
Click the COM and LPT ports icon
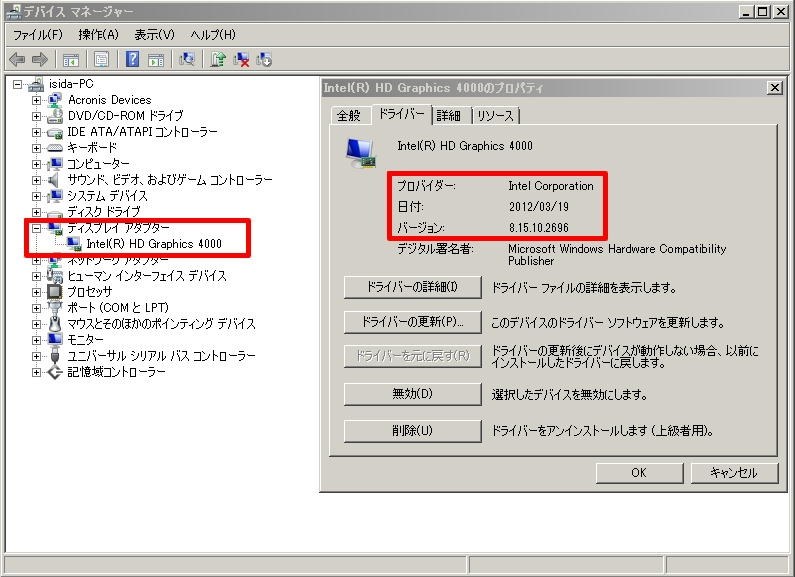click(55, 307)
